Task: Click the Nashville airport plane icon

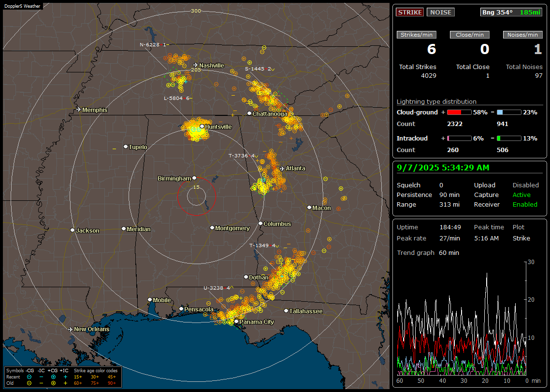Action: pos(196,65)
